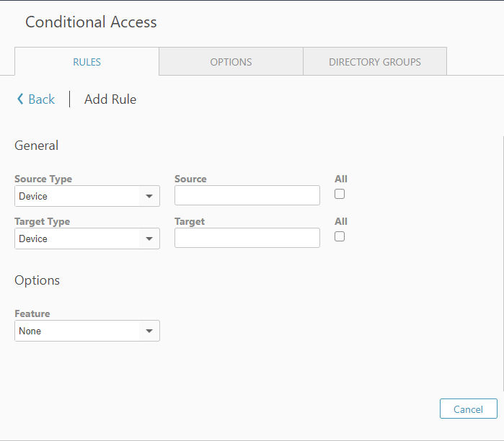Focus the Target text field
504x441 pixels.
tap(247, 238)
